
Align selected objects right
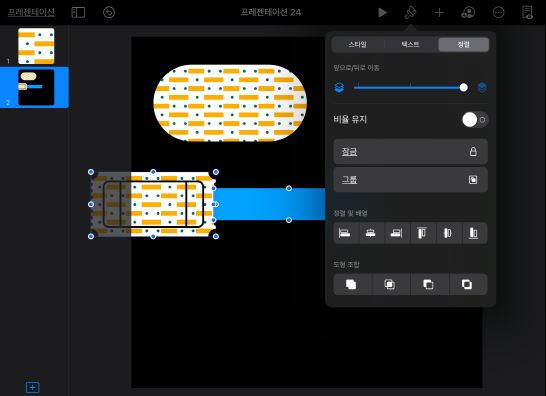pos(396,233)
